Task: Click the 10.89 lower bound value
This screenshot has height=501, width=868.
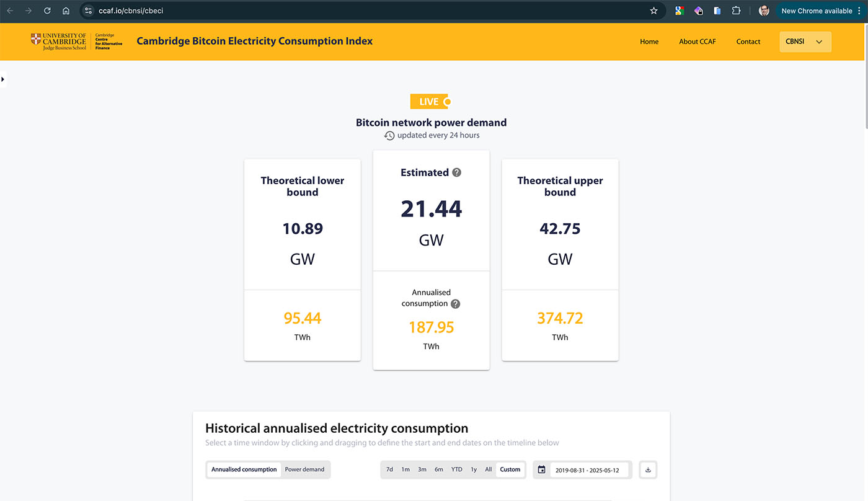Action: [x=303, y=229]
